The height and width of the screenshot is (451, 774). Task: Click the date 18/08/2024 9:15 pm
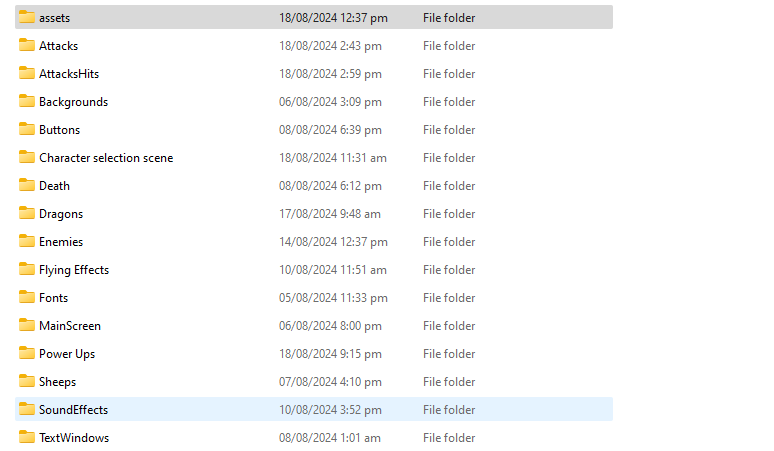(x=330, y=354)
